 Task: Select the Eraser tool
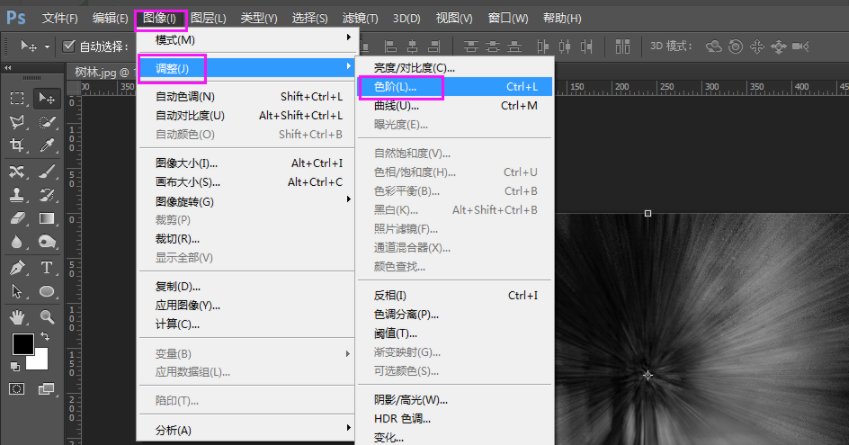point(17,218)
